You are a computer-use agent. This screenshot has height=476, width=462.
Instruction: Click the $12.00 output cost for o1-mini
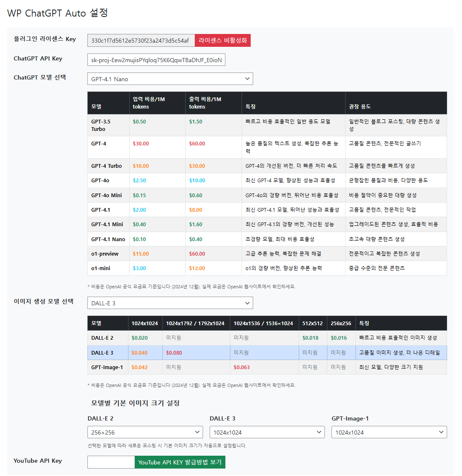click(x=197, y=268)
